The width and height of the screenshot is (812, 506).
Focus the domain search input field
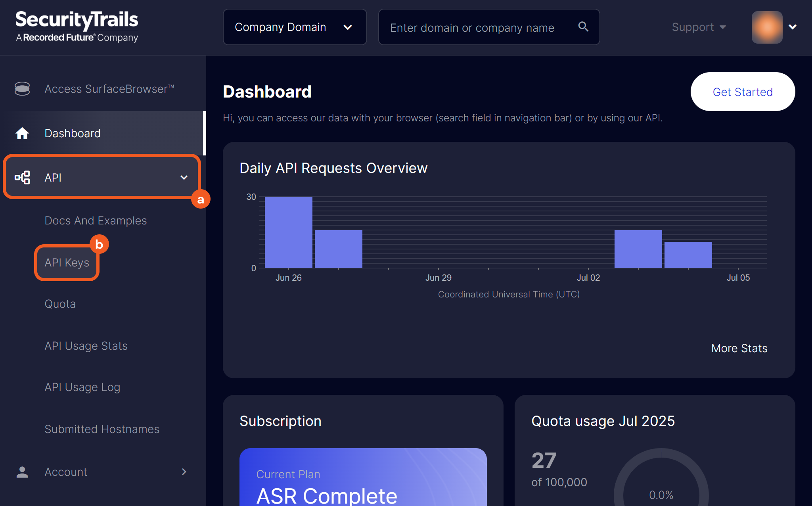point(472,28)
